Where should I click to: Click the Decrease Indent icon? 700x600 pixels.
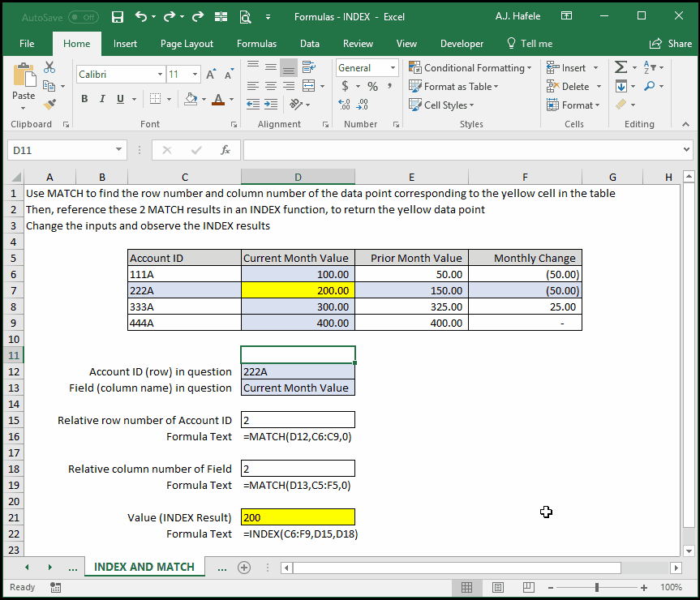point(253,105)
